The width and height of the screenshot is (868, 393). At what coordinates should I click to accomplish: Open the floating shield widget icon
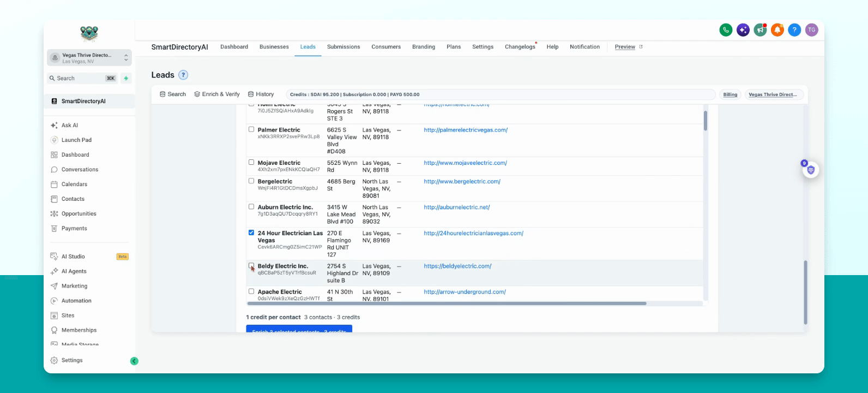click(x=811, y=170)
